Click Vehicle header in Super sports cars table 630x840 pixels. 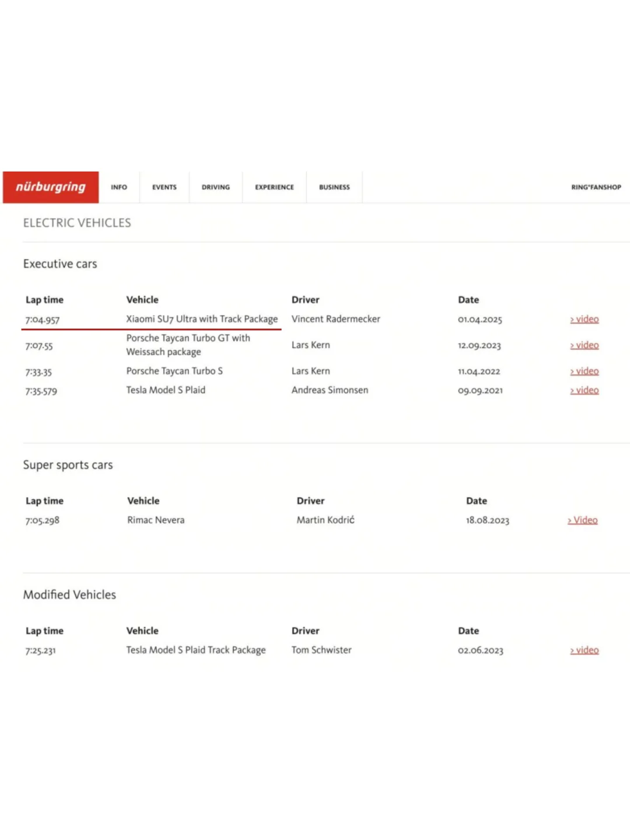[143, 501]
